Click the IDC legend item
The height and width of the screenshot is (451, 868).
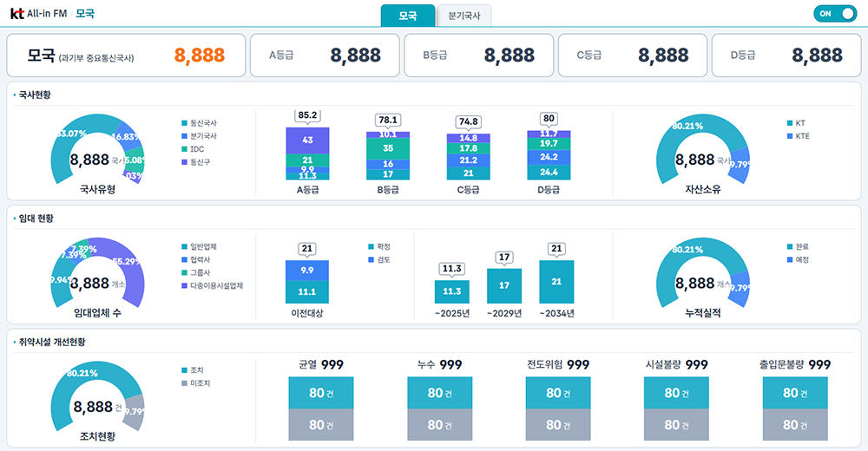pos(197,149)
